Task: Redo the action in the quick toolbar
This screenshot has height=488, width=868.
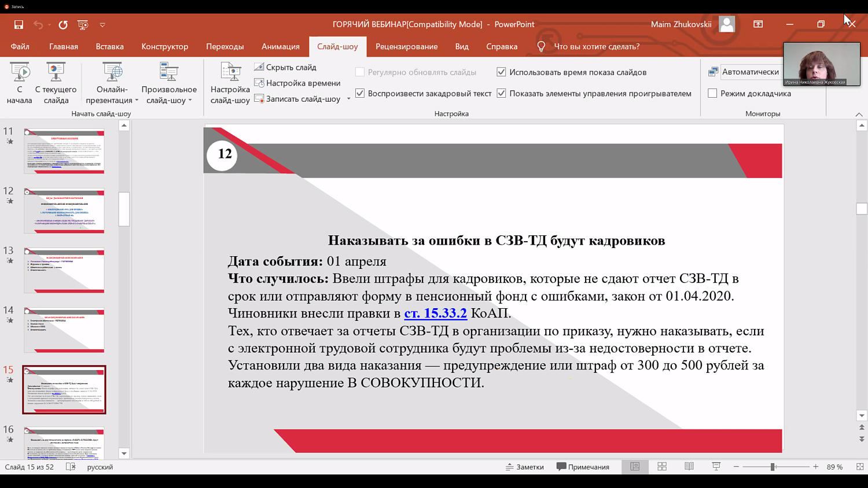Action: click(x=63, y=24)
